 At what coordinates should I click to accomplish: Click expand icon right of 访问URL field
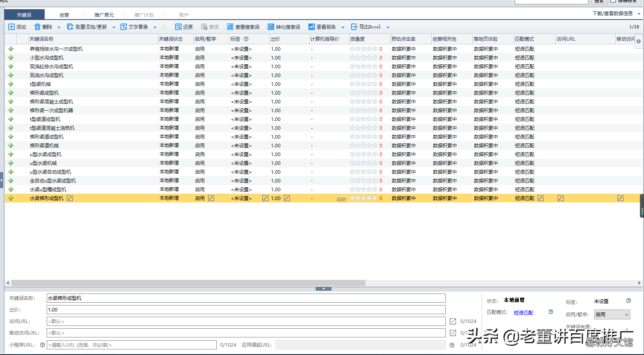tap(453, 321)
